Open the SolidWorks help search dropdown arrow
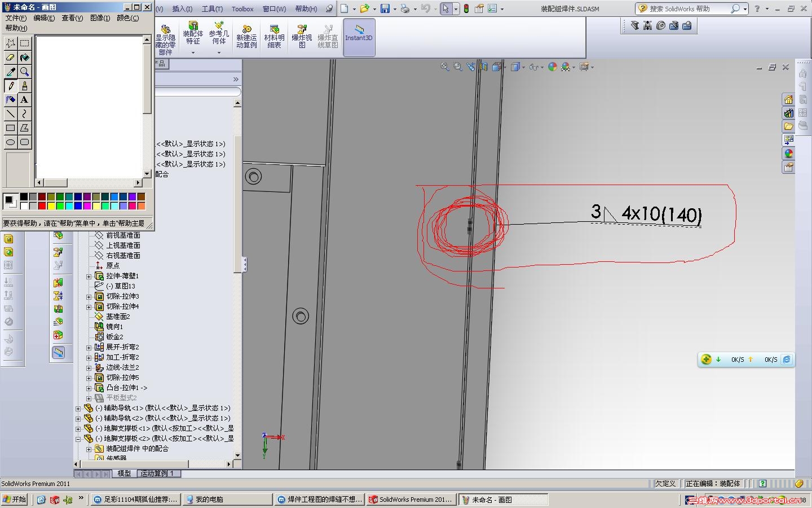 tap(745, 9)
